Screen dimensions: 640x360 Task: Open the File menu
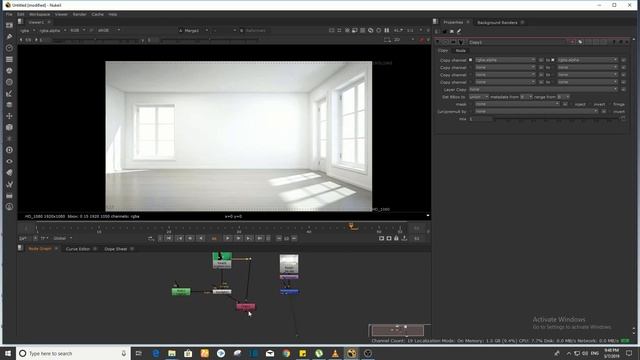[9, 14]
